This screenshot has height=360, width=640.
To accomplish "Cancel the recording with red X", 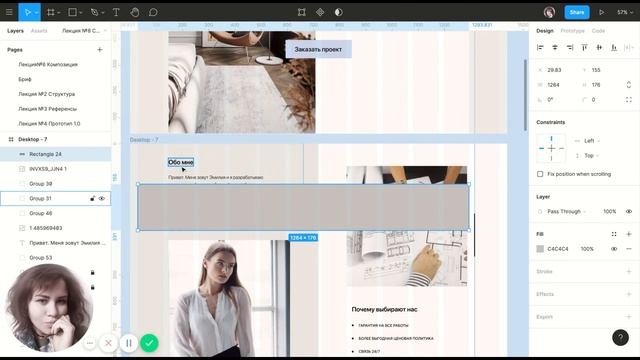I will tap(108, 343).
